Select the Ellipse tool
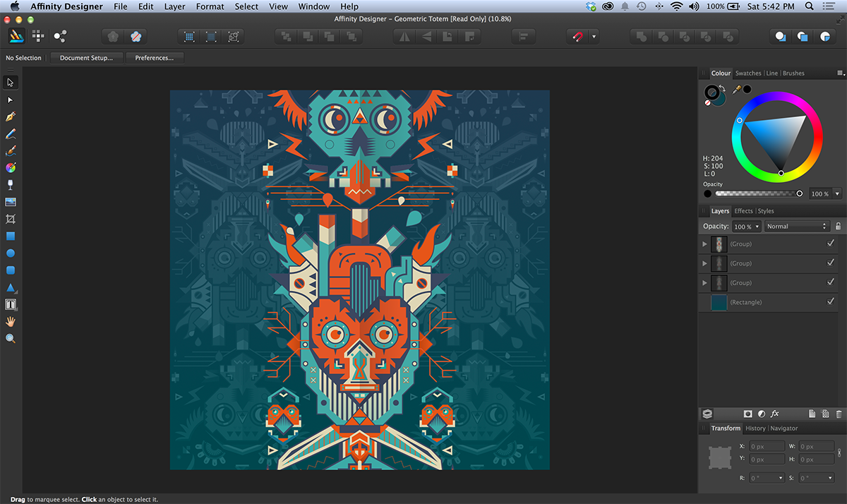847x504 pixels. click(10, 253)
